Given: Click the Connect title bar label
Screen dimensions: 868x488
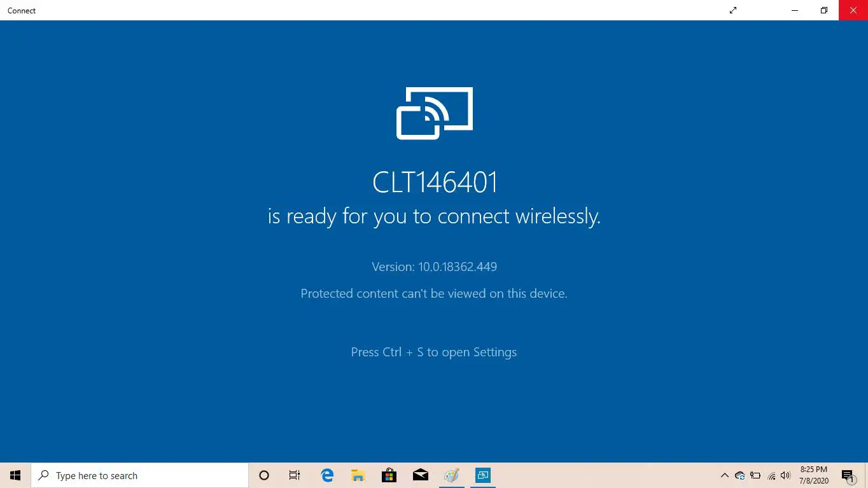Looking at the screenshot, I should pos(21,10).
